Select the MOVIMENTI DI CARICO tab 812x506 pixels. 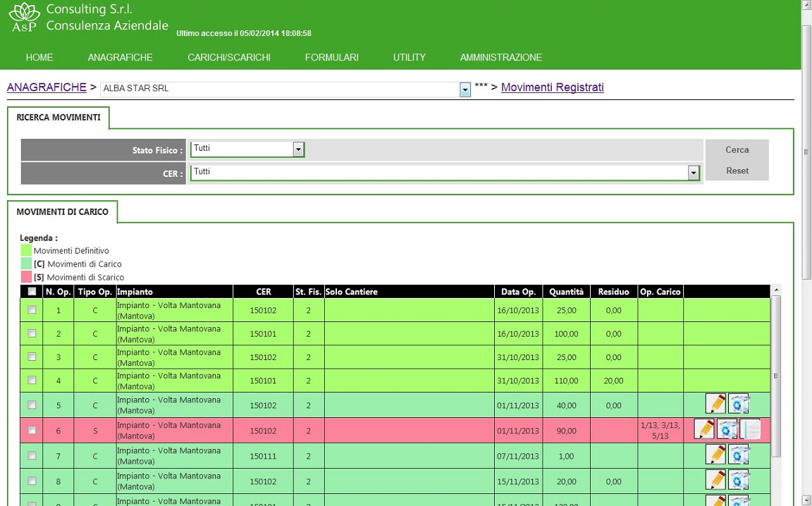[x=63, y=212]
